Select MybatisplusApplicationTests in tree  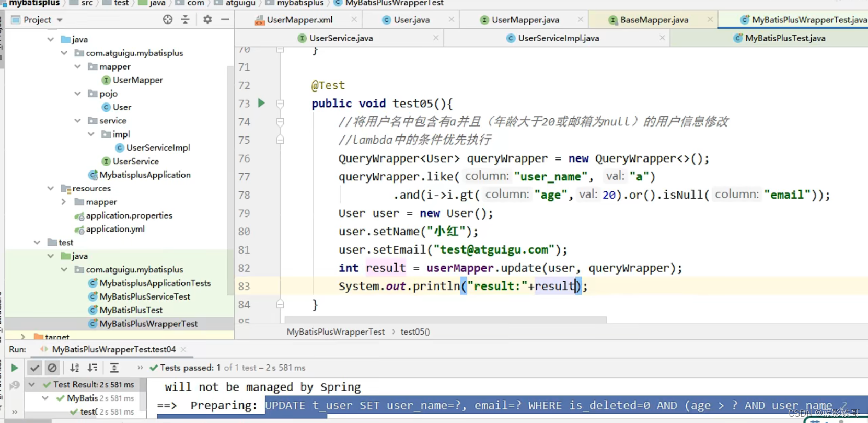(155, 283)
